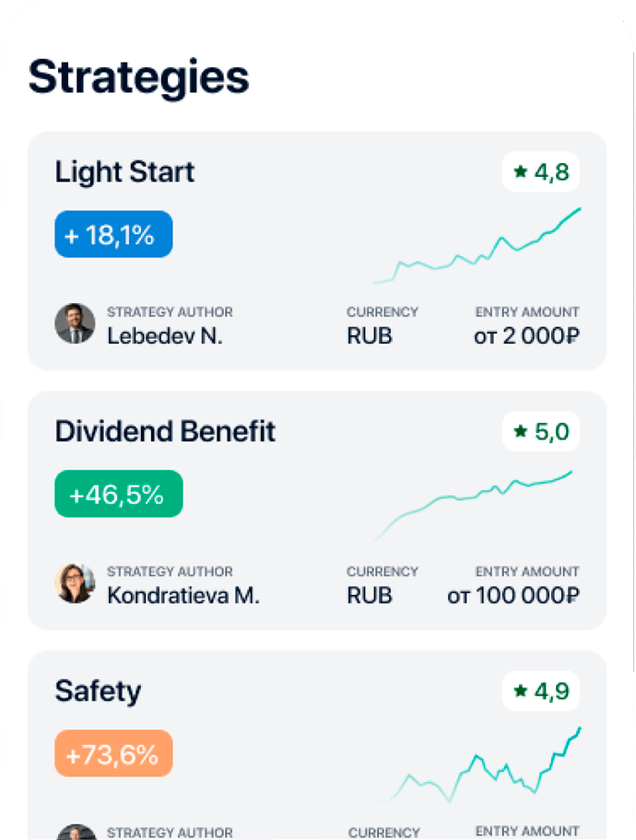
Task: Open the Light Start strategy title
Action: [124, 172]
